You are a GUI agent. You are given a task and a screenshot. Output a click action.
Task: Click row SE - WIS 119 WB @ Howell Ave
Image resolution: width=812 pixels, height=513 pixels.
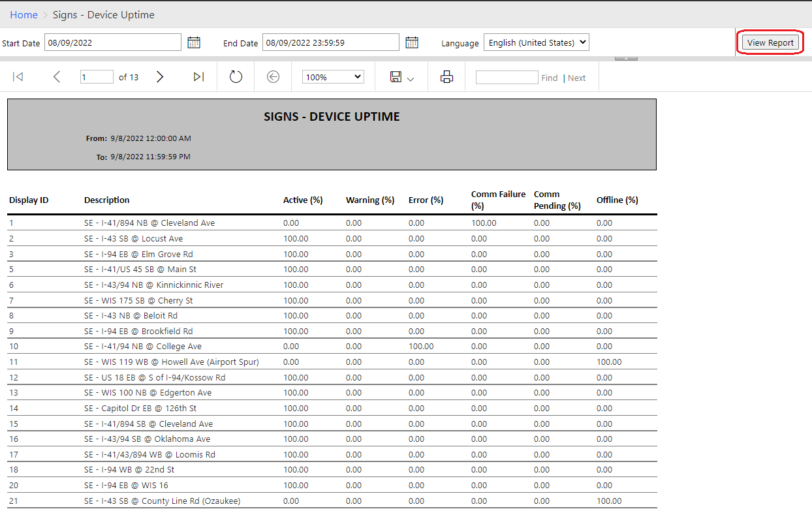tap(332, 362)
